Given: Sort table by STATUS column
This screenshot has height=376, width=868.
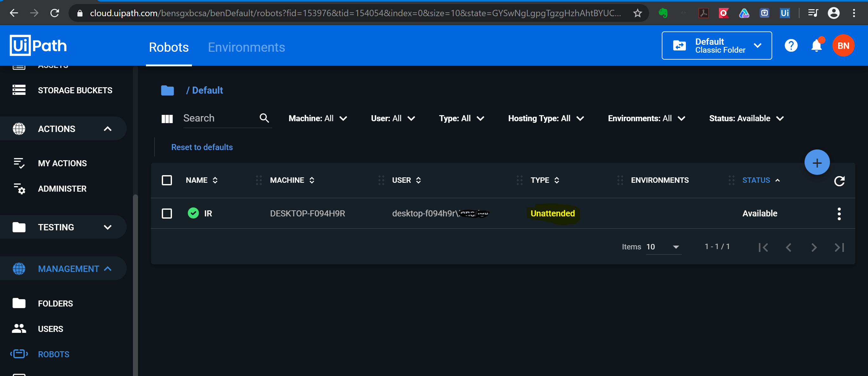Looking at the screenshot, I should coord(761,180).
